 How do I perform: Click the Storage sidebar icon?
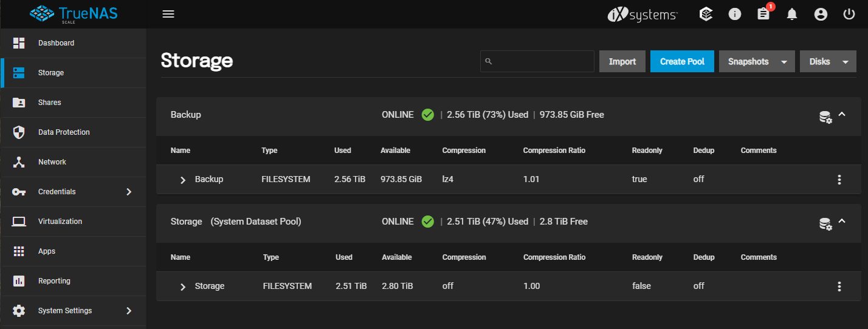point(19,73)
